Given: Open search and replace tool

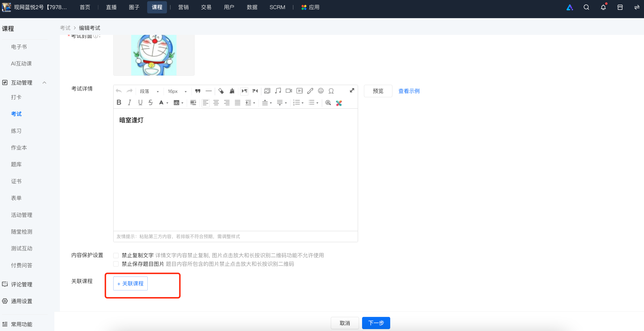Looking at the screenshot, I should tap(328, 103).
